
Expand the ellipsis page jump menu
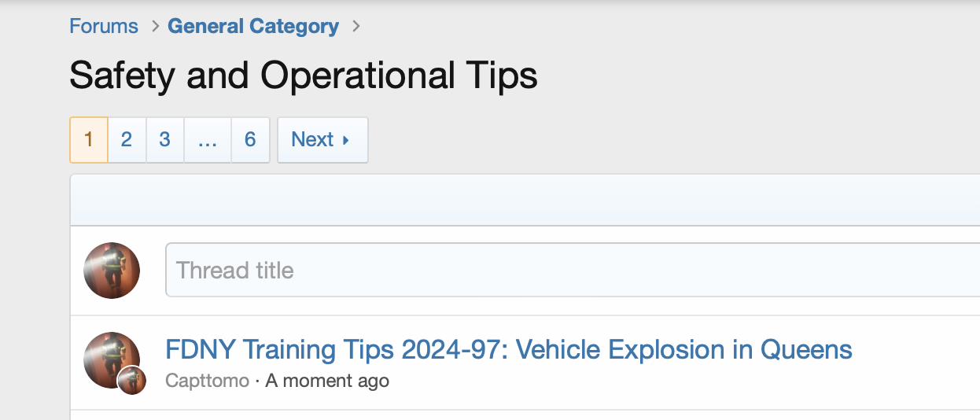[208, 140]
